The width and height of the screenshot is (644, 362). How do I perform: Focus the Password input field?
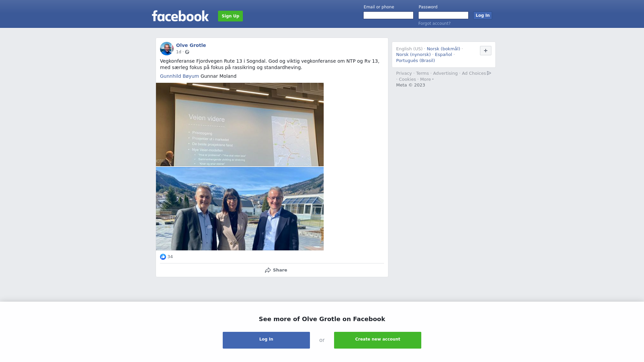(x=443, y=15)
